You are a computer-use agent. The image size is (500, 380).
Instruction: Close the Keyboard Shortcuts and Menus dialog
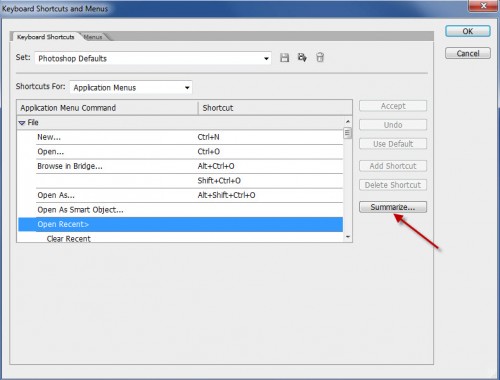click(x=483, y=6)
